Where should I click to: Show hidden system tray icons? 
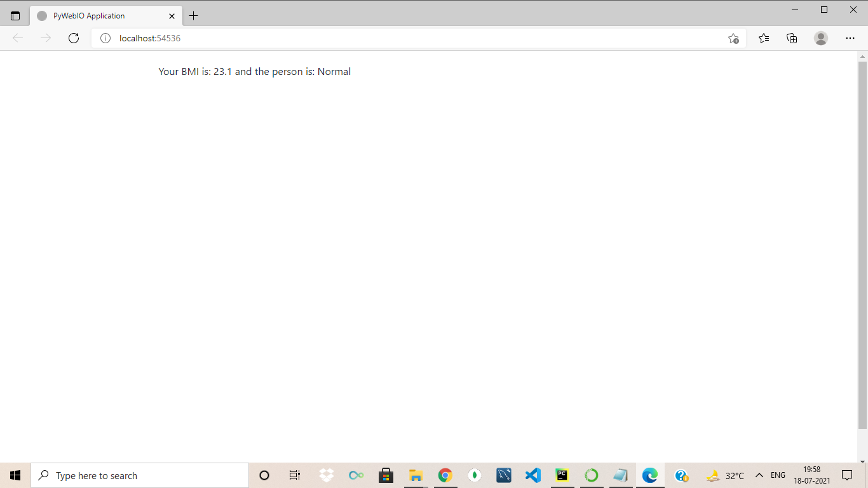pos(759,475)
